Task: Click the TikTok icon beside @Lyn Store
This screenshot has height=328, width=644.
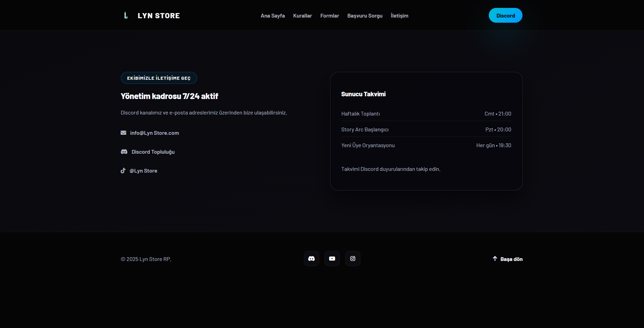Action: tap(123, 171)
